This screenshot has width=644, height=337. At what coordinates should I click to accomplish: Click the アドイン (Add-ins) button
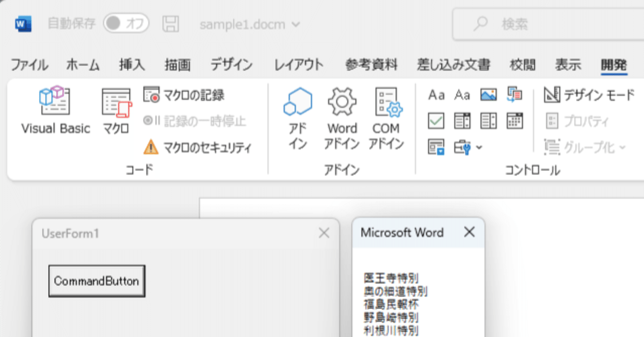[x=298, y=117]
